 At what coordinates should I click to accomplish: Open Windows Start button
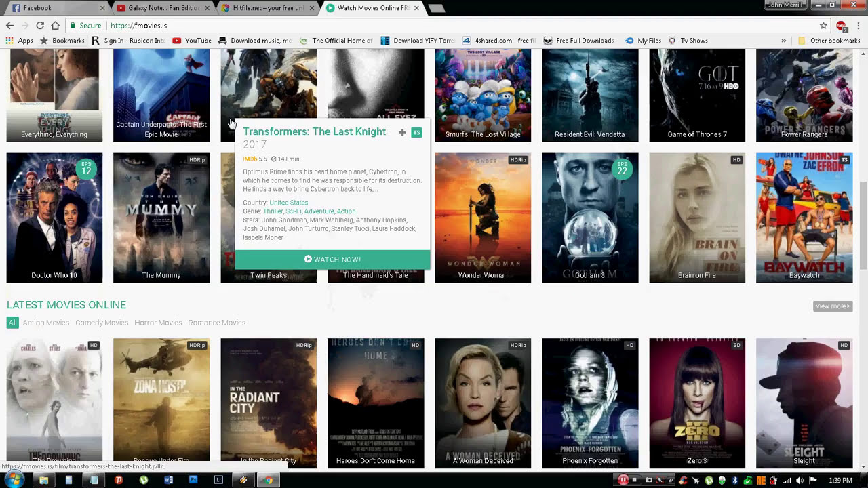coord(14,480)
